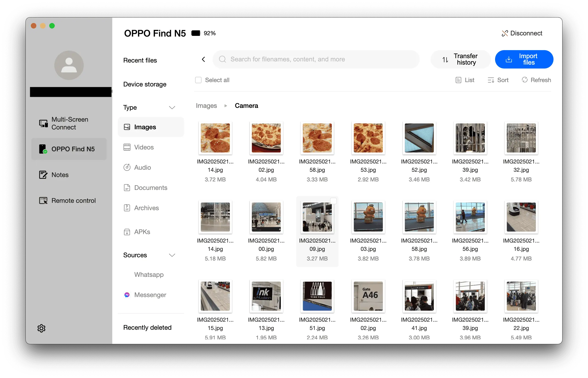This screenshot has width=588, height=378.
Task: Click the back arrow beside search
Action: click(x=203, y=59)
